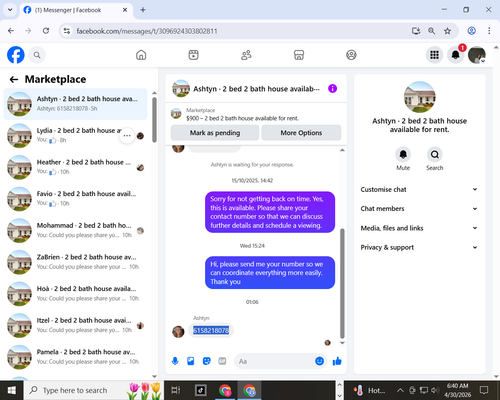Open Facebook home via logo

click(16, 55)
